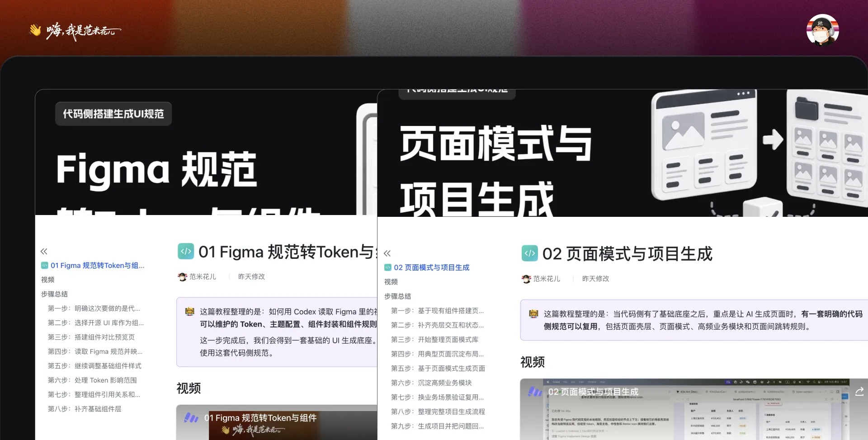
Task: Open the share icon on the 02 video
Action: click(859, 392)
